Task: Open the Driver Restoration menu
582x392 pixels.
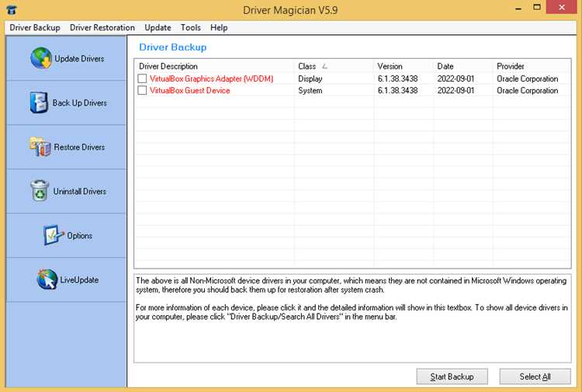Action: tap(102, 27)
